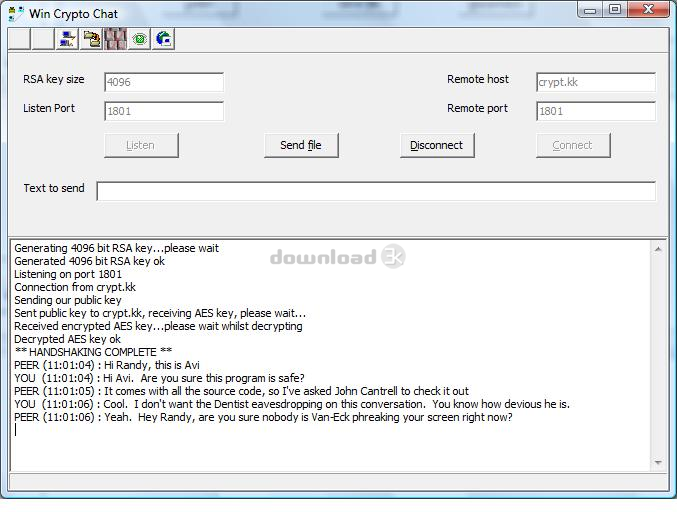Click into the Text to send box

[376, 191]
